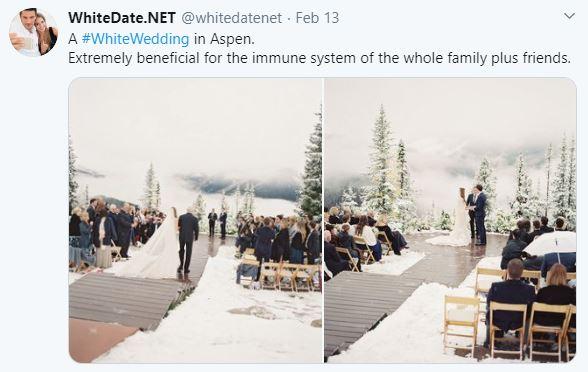The image size is (588, 372).
Task: Click the man escorting the bride in the left photo
Action: click(188, 240)
